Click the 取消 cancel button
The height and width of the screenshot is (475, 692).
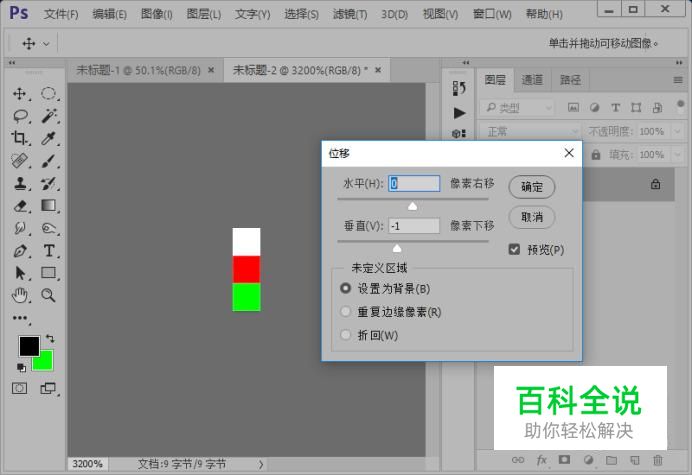532,217
